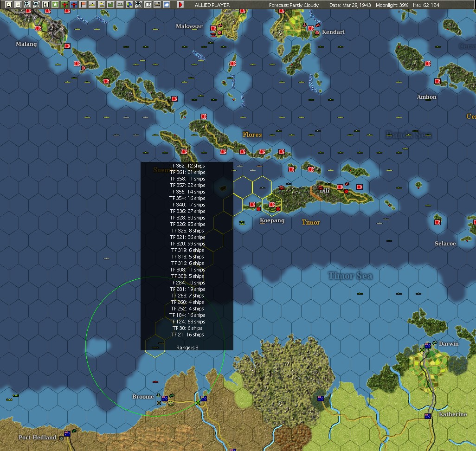This screenshot has height=451, width=476.
Task: Click the orange flag toolbar icon
Action: coord(83,4)
